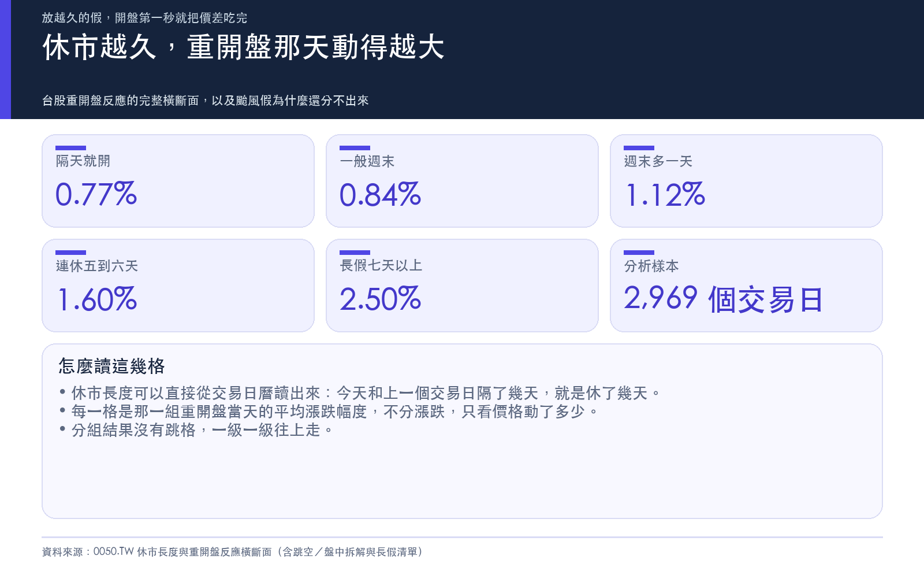The image size is (924, 578).
Task: Click the tagline 放越久的假，開盤第一秒就把價差吃完
Action: pyautogui.click(x=144, y=18)
